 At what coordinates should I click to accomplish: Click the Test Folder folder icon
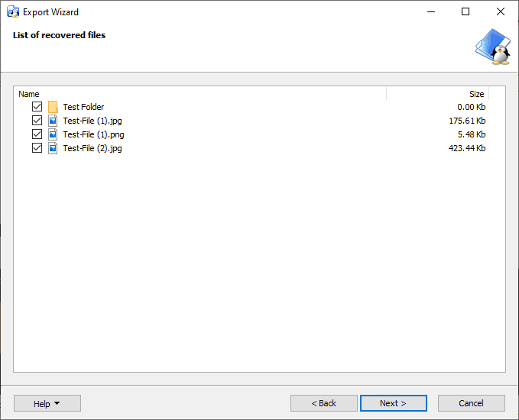click(x=53, y=107)
